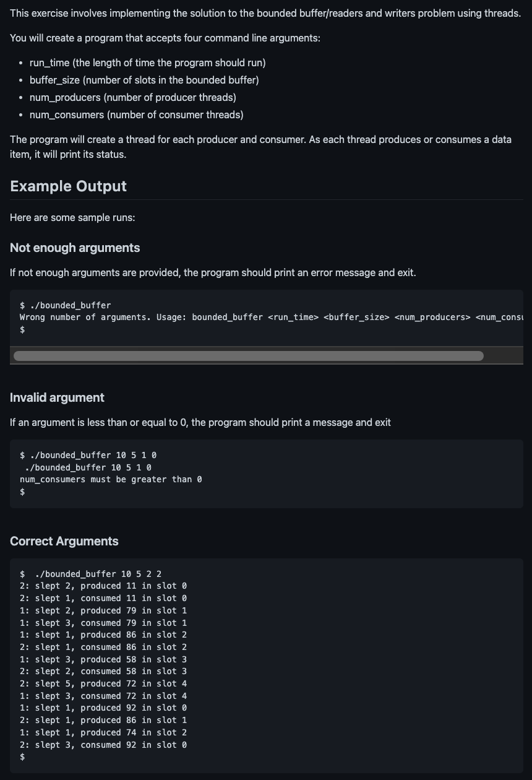This screenshot has height=780, width=532.
Task: Click the "Correct Arguments" heading
Action: [x=64, y=541]
